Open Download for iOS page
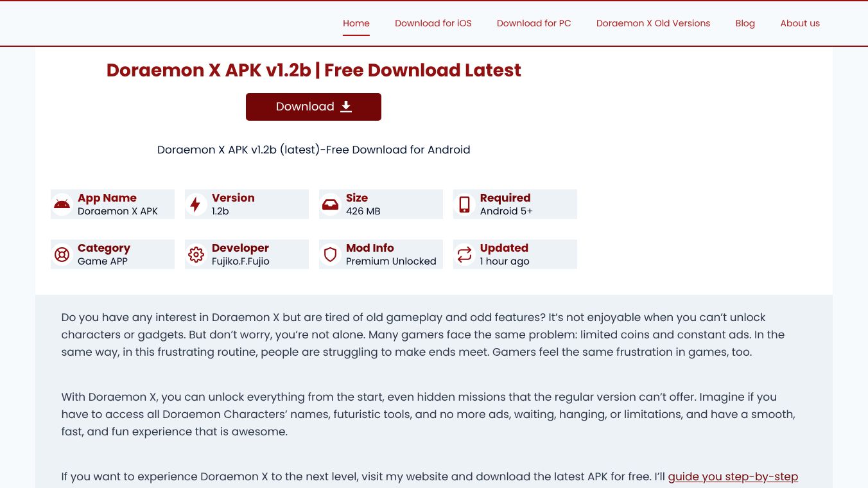The width and height of the screenshot is (868, 488). click(433, 23)
